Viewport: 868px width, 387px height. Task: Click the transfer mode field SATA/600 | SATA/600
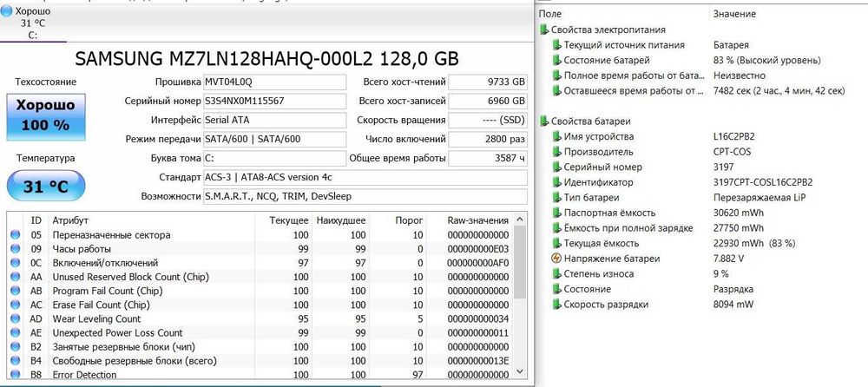click(274, 139)
